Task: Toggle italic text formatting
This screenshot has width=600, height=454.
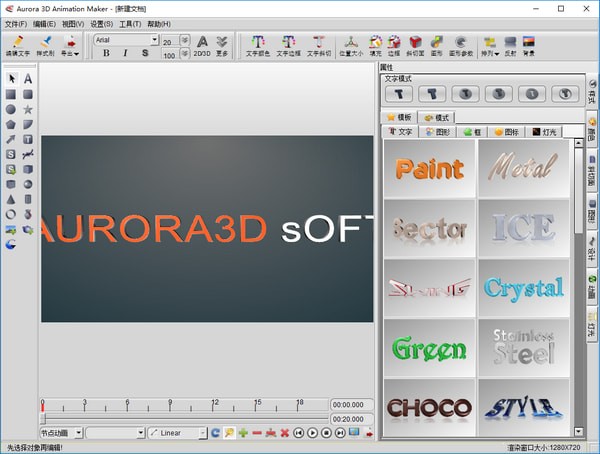Action: pos(125,53)
